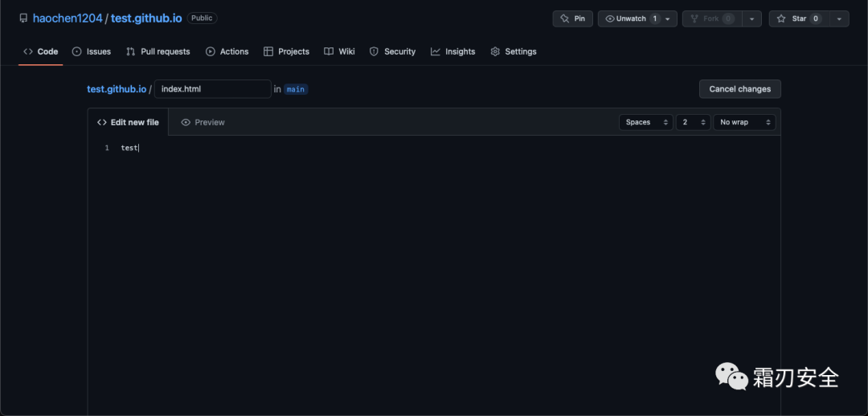
Task: Switch to the Code tab
Action: (x=40, y=51)
